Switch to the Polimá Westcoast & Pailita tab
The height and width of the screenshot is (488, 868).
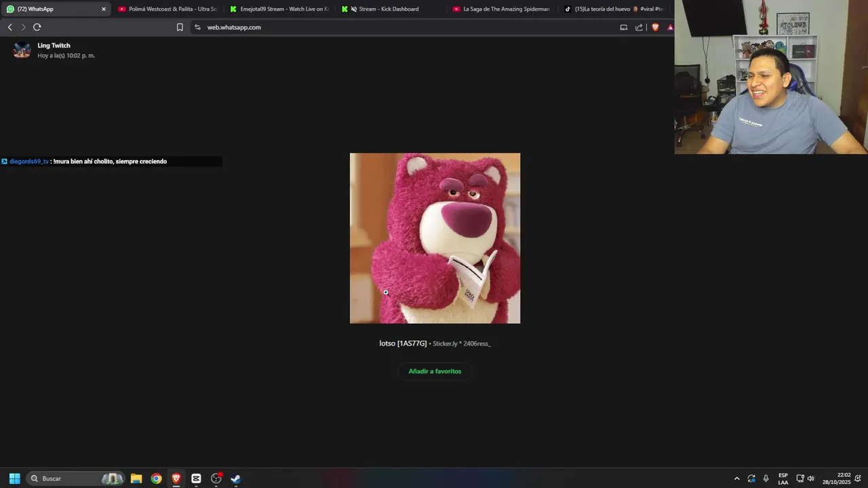[x=167, y=9]
